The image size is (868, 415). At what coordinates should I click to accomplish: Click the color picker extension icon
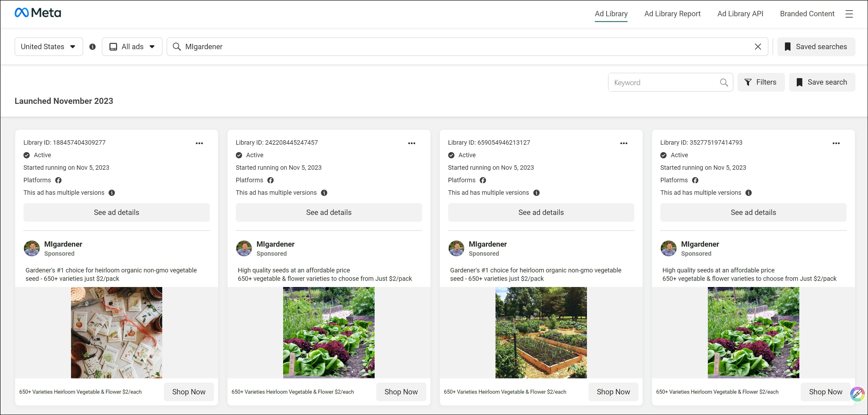[x=857, y=394]
